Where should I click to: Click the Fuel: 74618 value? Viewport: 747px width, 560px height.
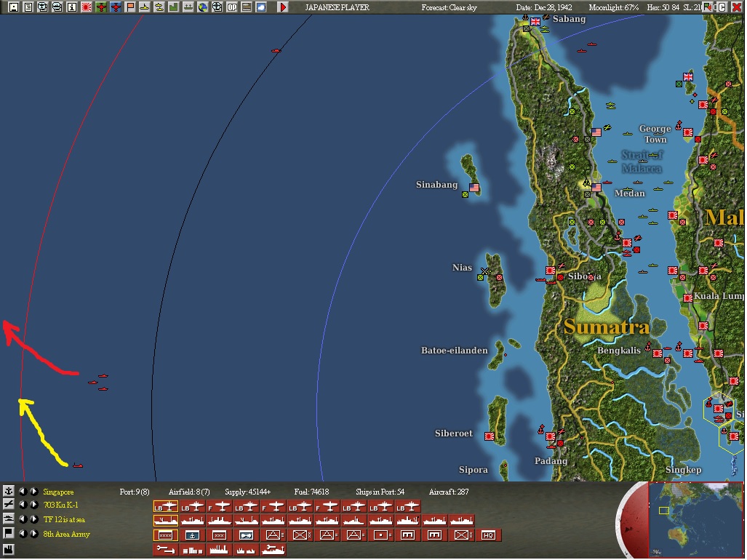311,492
